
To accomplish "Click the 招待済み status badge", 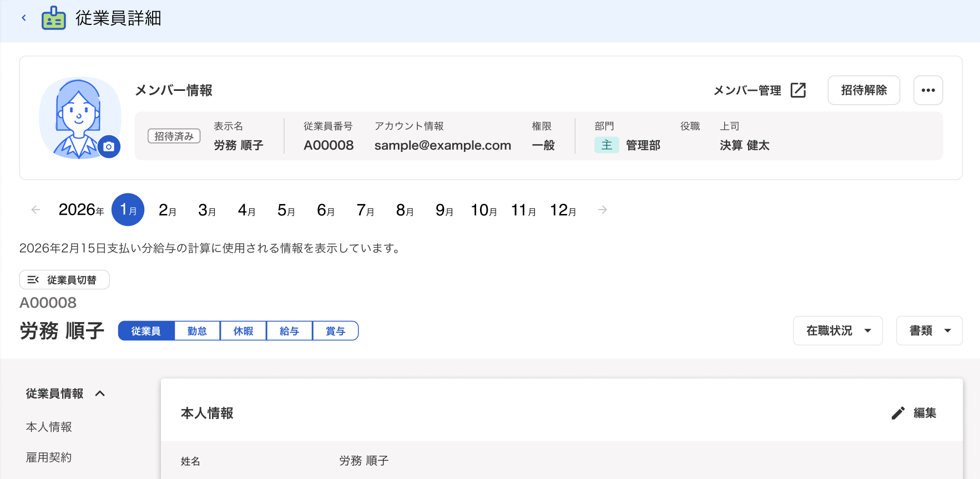I will click(174, 136).
